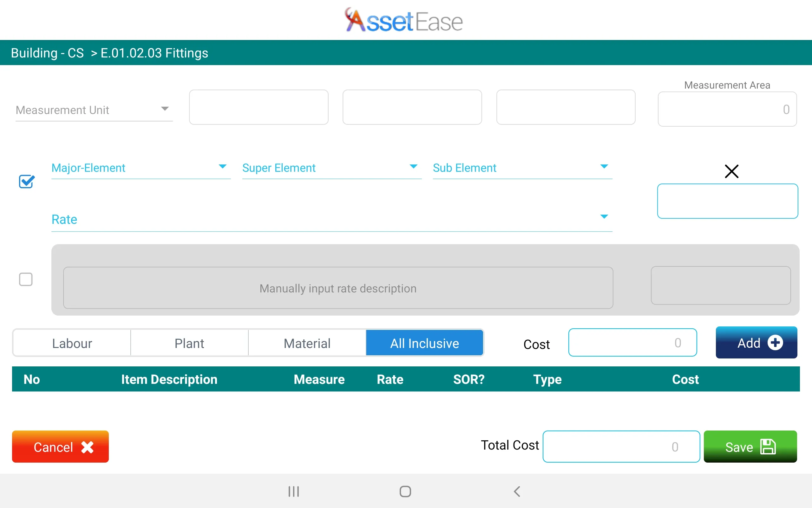This screenshot has width=812, height=508.
Task: Click the AssetEase logo
Action: pos(404,20)
